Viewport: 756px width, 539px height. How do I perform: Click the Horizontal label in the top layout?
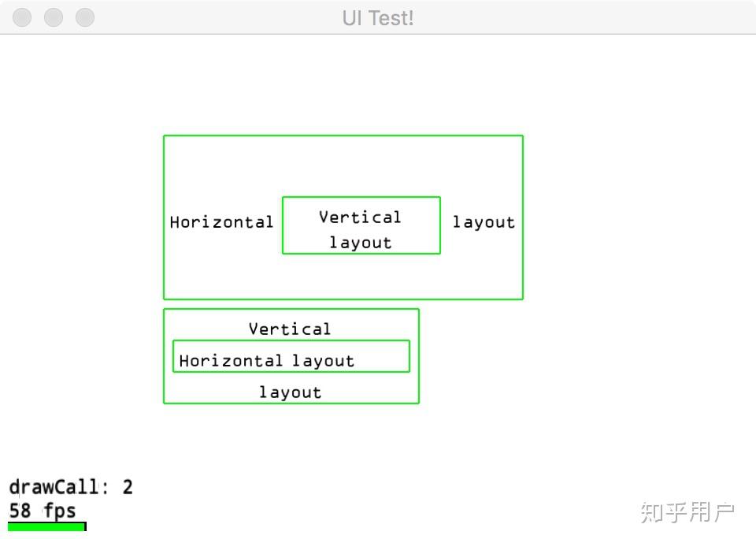(x=221, y=222)
